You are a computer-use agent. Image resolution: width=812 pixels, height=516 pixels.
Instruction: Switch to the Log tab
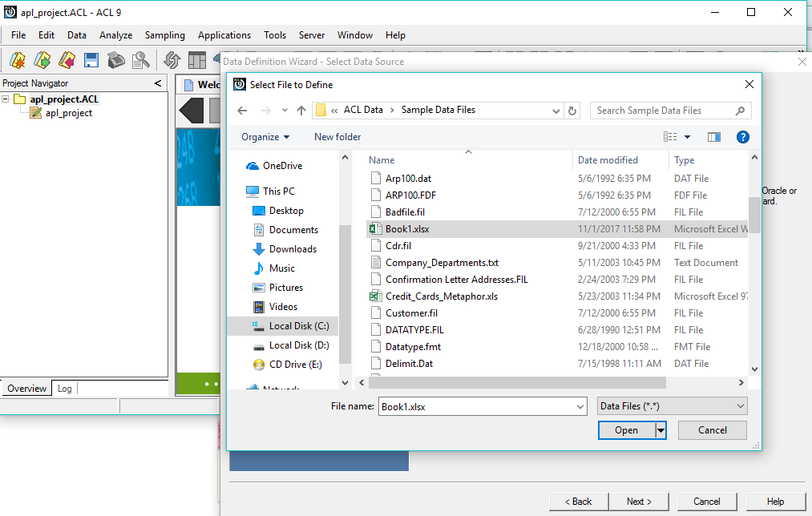tap(65, 388)
